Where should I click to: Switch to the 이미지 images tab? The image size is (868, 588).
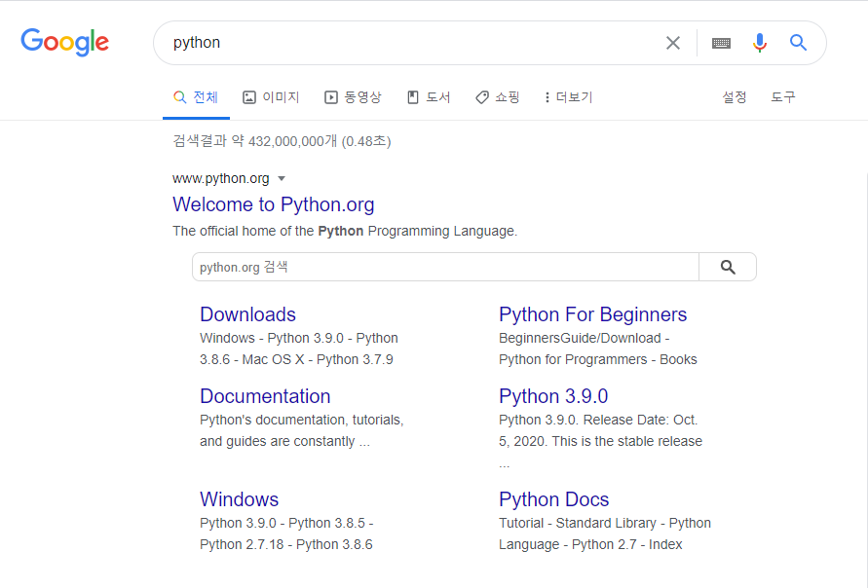point(271,97)
